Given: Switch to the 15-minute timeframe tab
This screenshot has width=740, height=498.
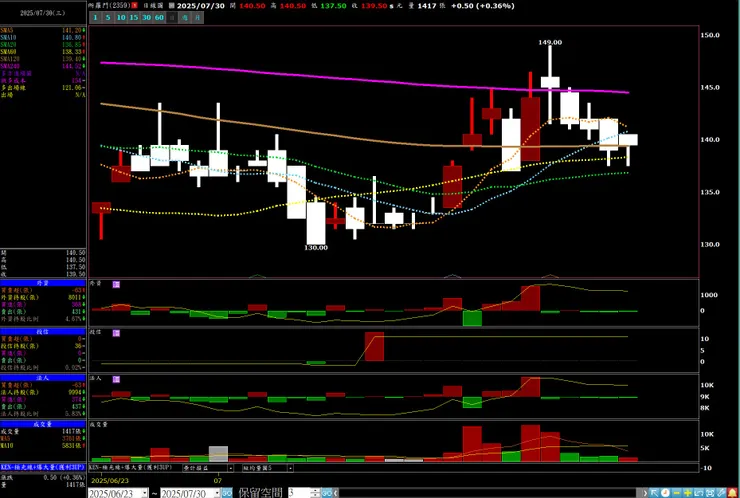Looking at the screenshot, I should (134, 17).
